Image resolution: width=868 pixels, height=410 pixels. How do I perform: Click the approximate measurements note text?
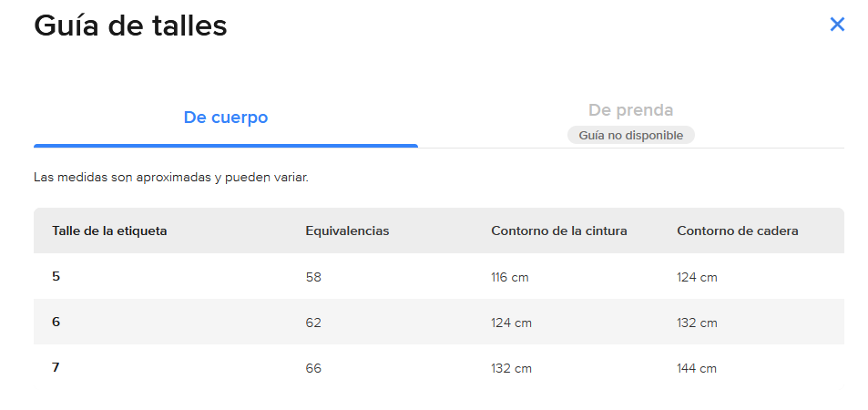(170, 177)
